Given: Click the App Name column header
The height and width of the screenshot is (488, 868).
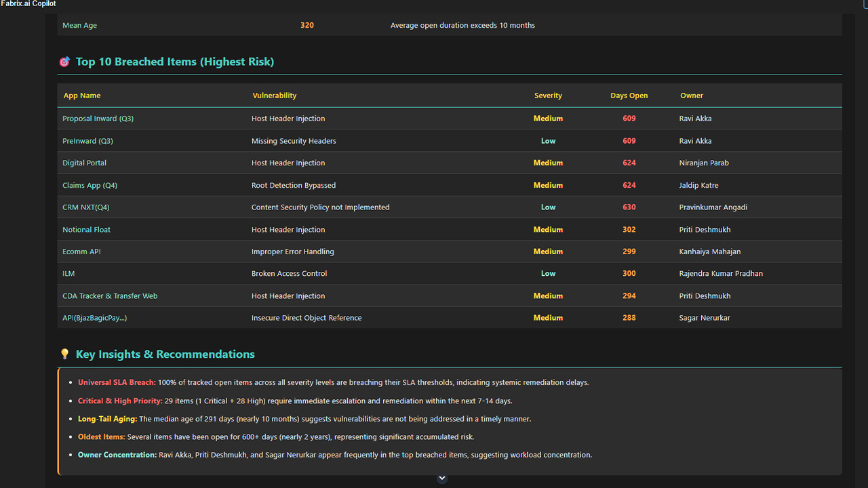Looking at the screenshot, I should (x=82, y=96).
